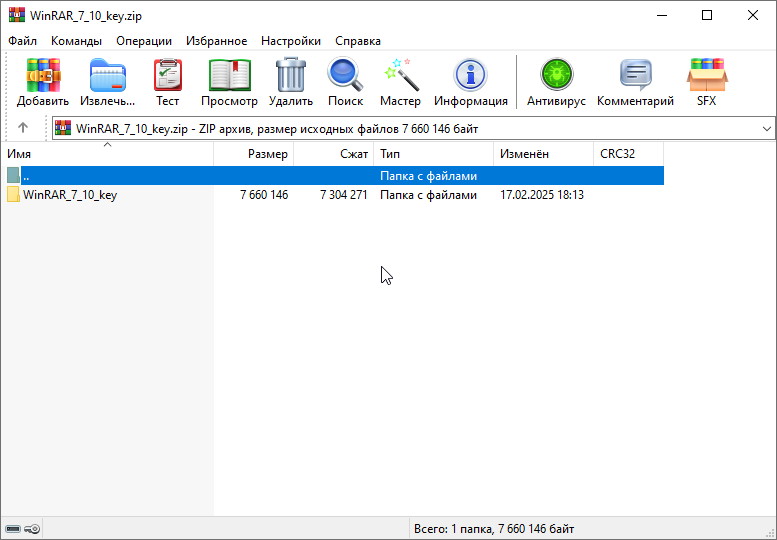Show archive Информация info icon
This screenshot has width=777, height=540.
(x=470, y=75)
